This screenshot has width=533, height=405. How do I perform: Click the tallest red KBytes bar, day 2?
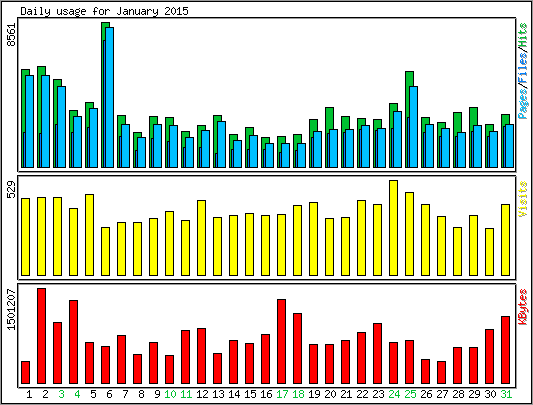tap(41, 336)
